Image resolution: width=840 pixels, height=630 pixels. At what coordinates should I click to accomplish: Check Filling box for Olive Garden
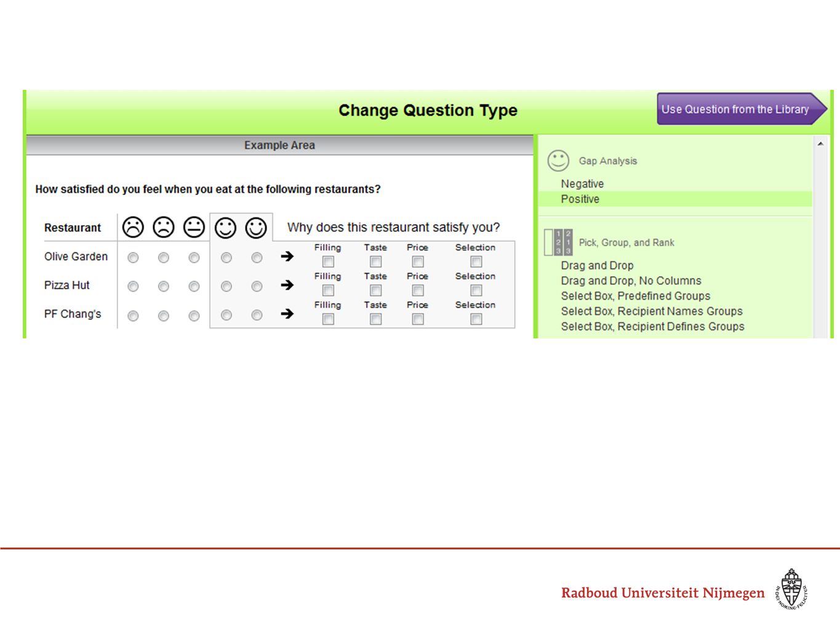tap(328, 261)
